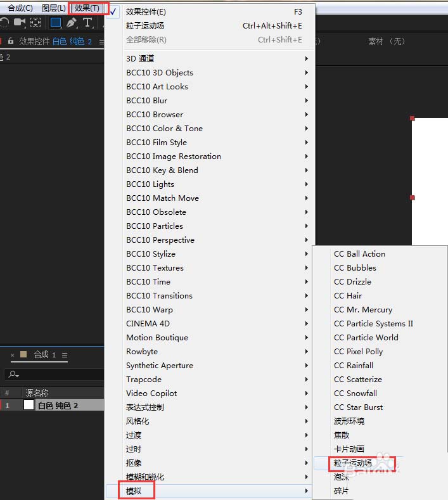Expand BCC10 3D Objects submenu
This screenshot has height=500, width=448.
210,73
